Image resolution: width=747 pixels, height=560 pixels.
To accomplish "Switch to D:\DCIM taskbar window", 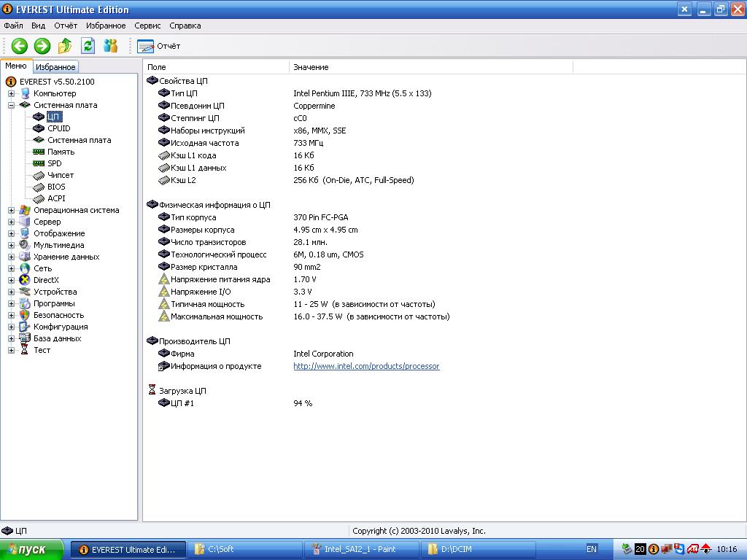I will click(x=478, y=549).
